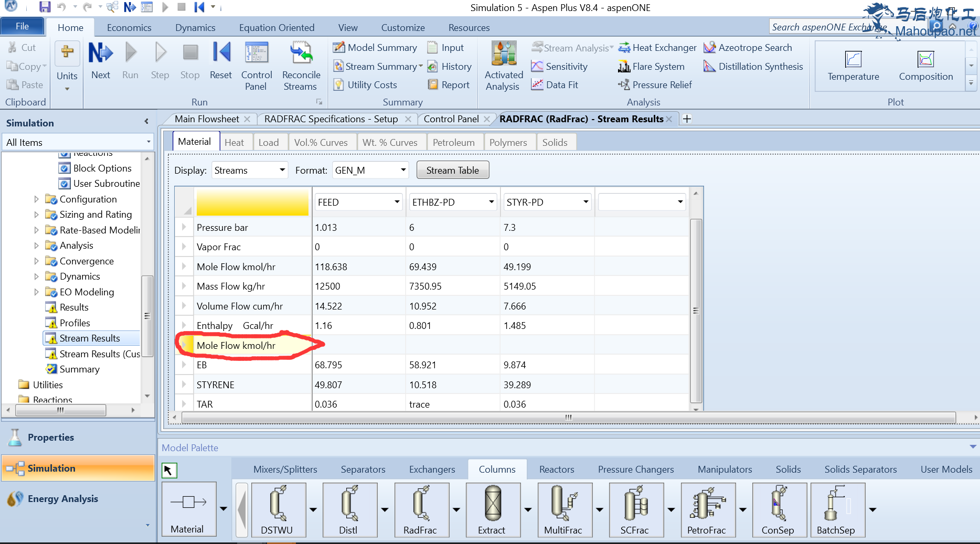
Task: Close the Control Panel document tab
Action: pyautogui.click(x=486, y=120)
